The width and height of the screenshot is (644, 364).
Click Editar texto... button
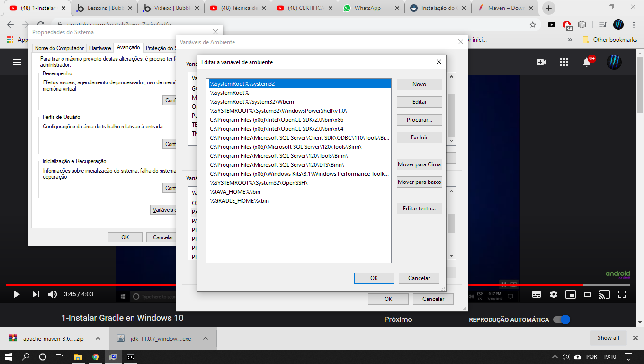click(420, 209)
